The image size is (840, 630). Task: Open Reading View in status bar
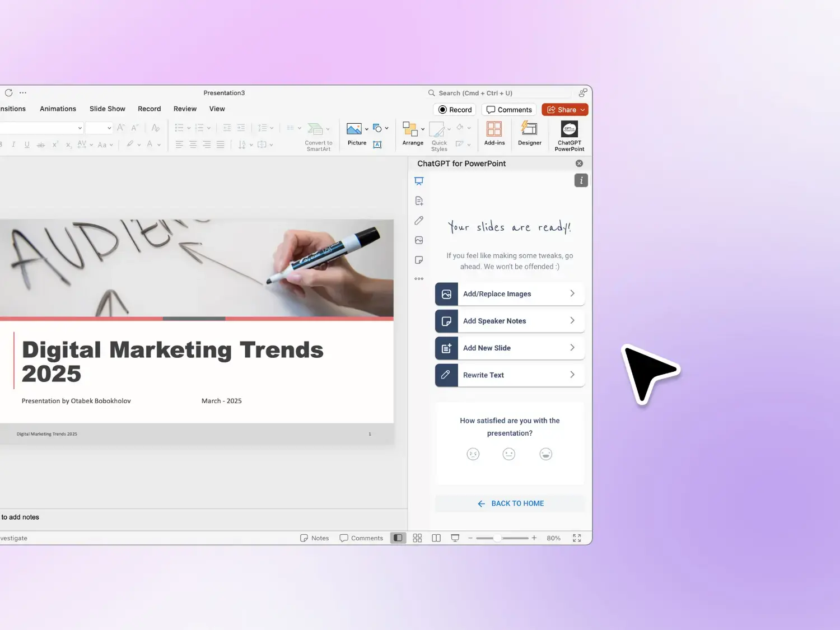436,538
